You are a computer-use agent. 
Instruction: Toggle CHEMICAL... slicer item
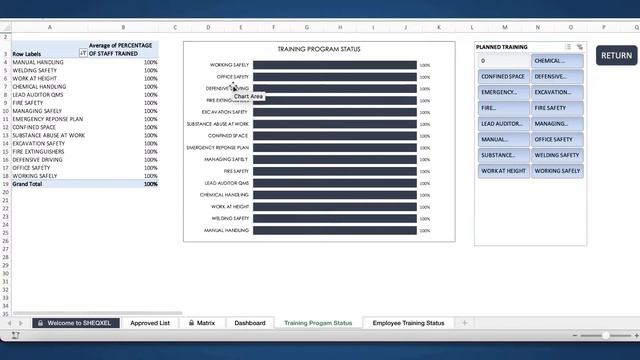coord(557,61)
